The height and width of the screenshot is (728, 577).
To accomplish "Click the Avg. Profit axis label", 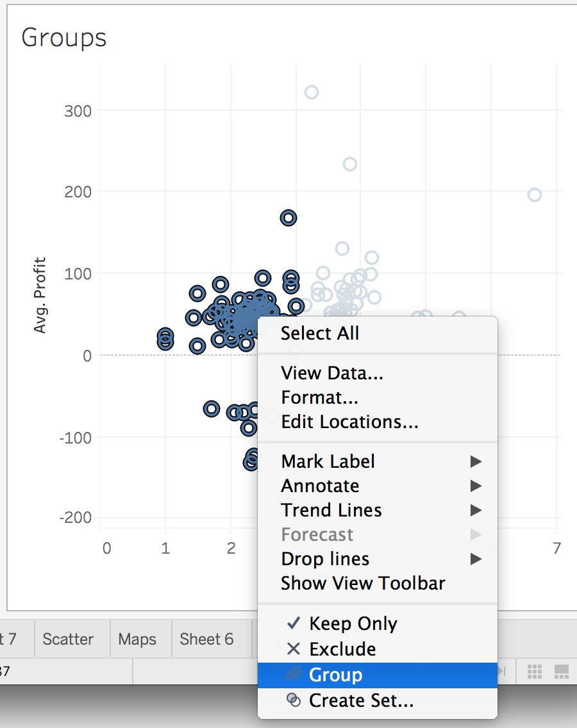I will tap(40, 295).
